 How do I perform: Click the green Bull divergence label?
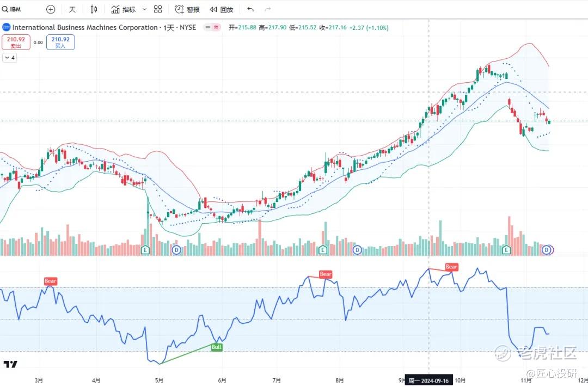[217, 347]
